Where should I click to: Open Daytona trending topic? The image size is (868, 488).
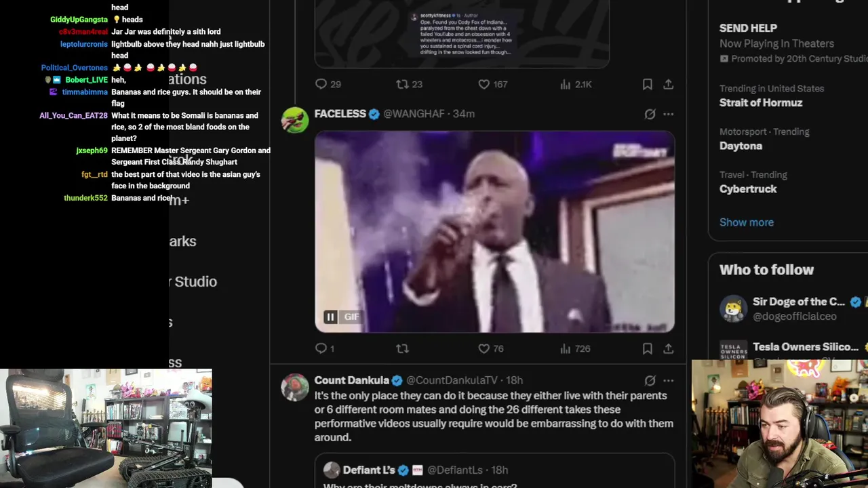(x=741, y=146)
